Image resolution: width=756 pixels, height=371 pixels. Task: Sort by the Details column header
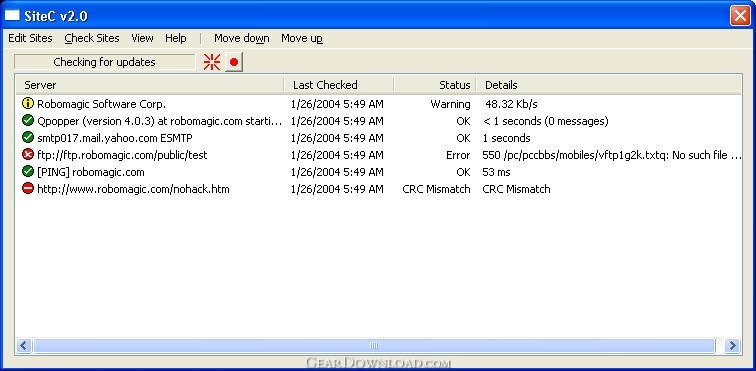click(609, 85)
